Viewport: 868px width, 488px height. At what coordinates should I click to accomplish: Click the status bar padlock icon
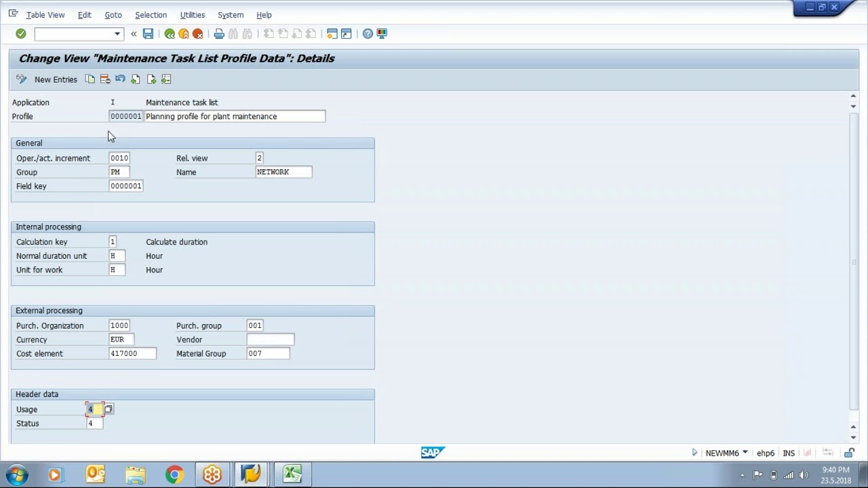pyautogui.click(x=849, y=453)
